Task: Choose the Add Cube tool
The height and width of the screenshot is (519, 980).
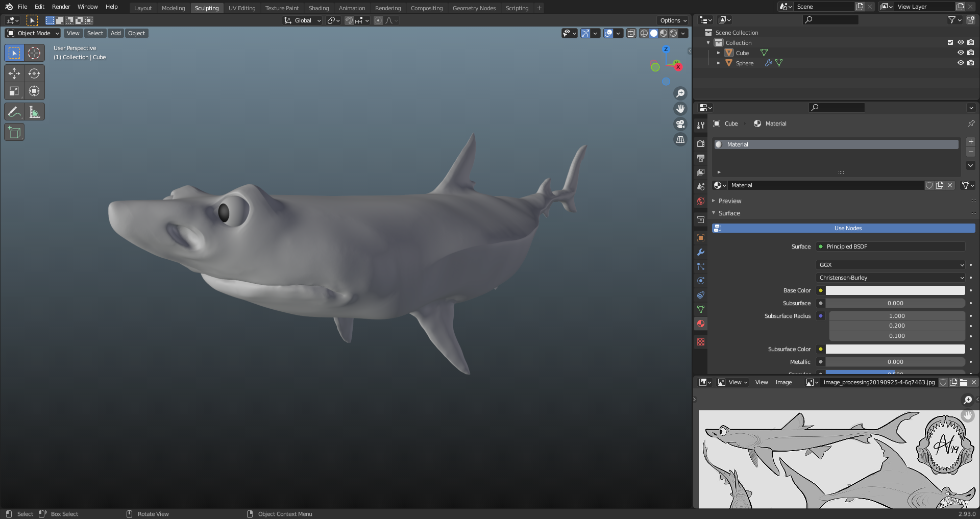Action: click(14, 133)
